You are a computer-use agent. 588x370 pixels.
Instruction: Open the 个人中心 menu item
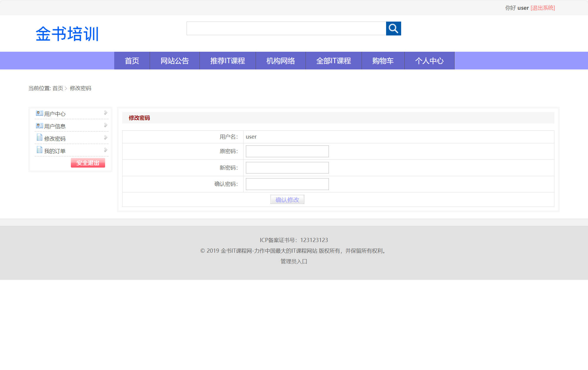pos(429,61)
